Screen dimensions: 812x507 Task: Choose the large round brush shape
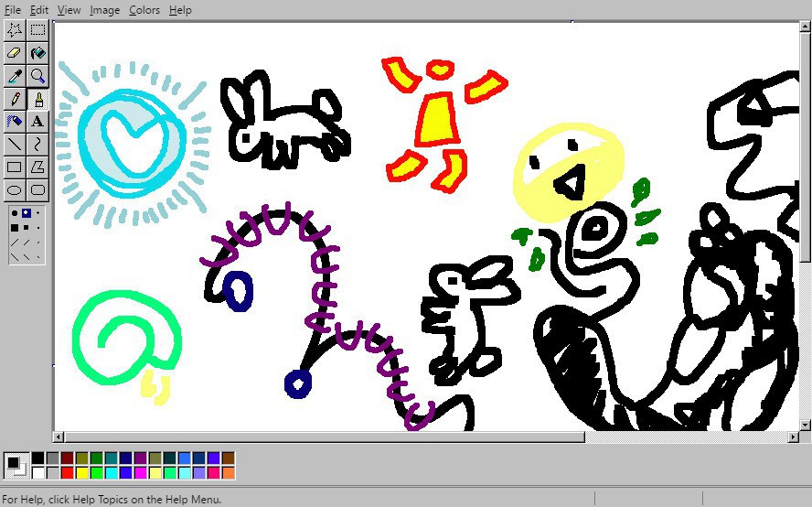[14, 213]
